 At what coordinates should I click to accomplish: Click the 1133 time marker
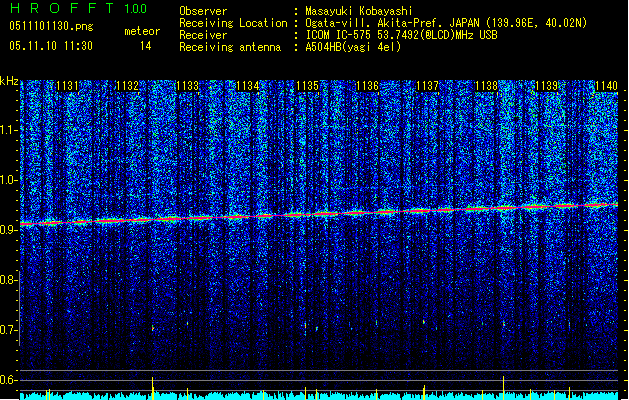187,87
